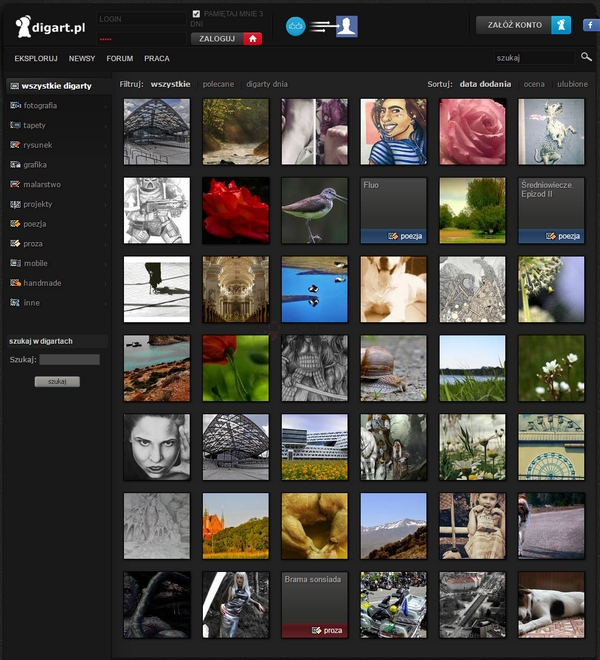The image size is (600, 660).
Task: Expand the rysunek submenu arrow
Action: click(105, 146)
